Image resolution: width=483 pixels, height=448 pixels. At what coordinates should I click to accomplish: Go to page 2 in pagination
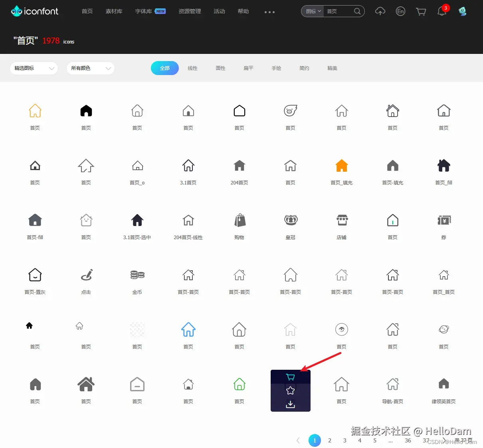(x=330, y=440)
